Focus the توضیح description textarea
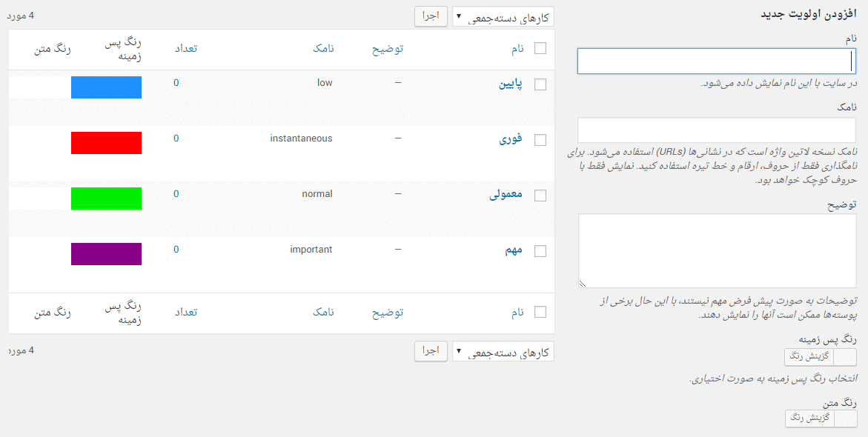Viewport: 868px width, 437px height. pyautogui.click(x=717, y=250)
